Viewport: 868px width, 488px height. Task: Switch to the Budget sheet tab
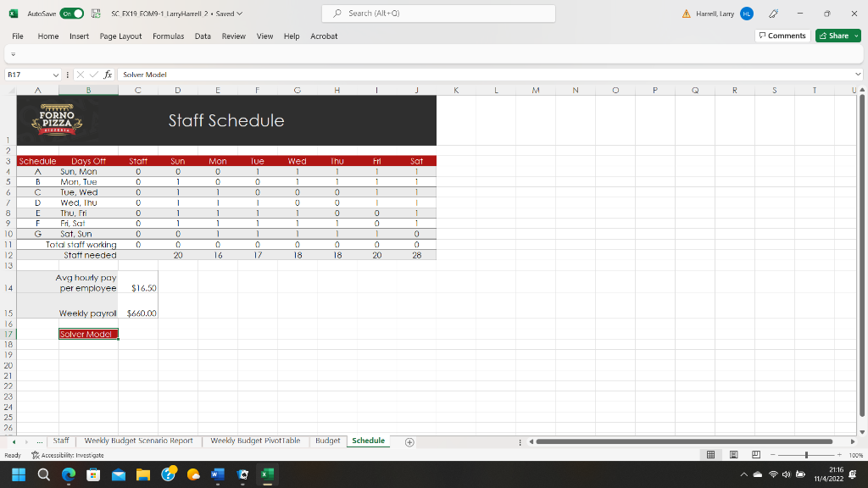[327, 441]
